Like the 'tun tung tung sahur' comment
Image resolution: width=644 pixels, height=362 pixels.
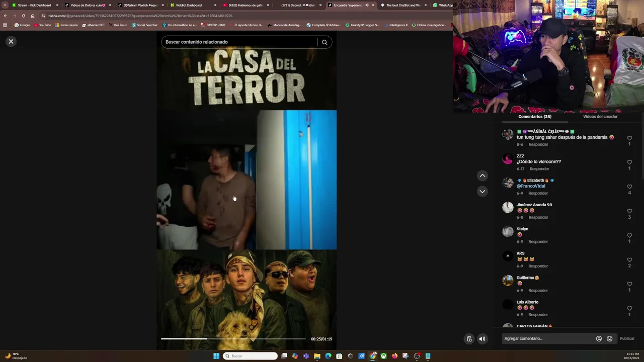click(x=629, y=138)
